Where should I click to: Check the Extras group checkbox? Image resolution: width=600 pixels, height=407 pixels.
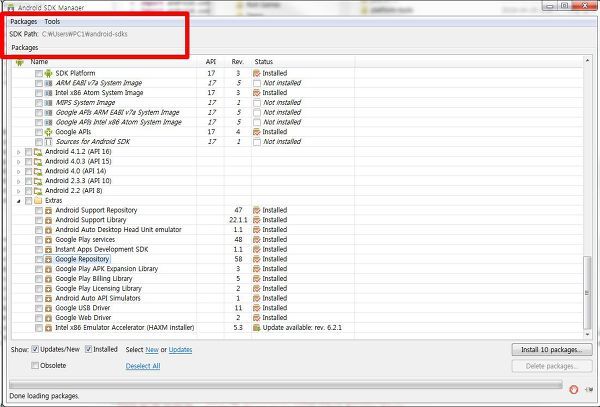(28, 201)
